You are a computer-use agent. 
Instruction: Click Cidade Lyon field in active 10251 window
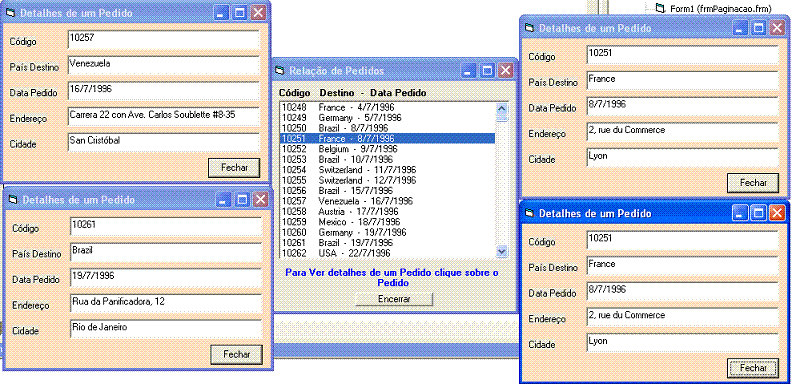tap(683, 343)
